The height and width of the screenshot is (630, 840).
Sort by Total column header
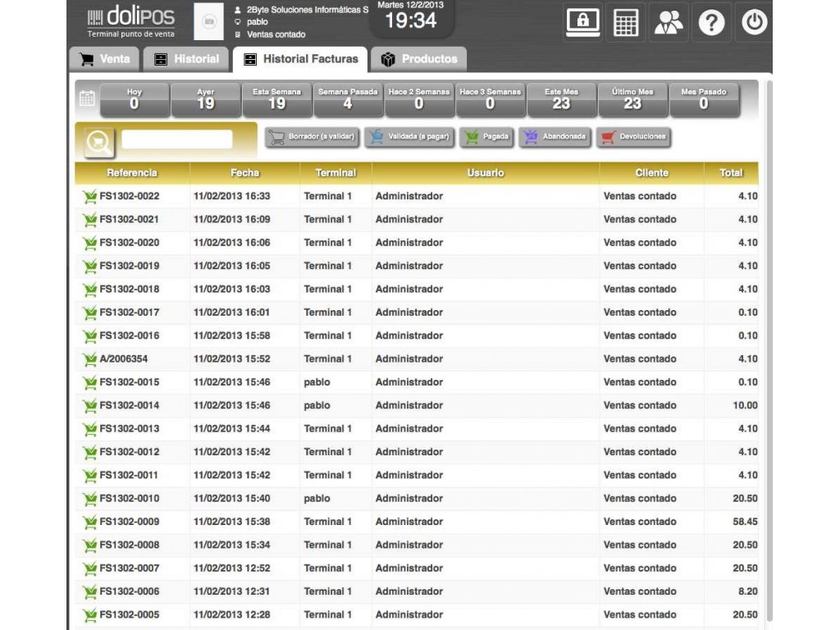point(731,173)
